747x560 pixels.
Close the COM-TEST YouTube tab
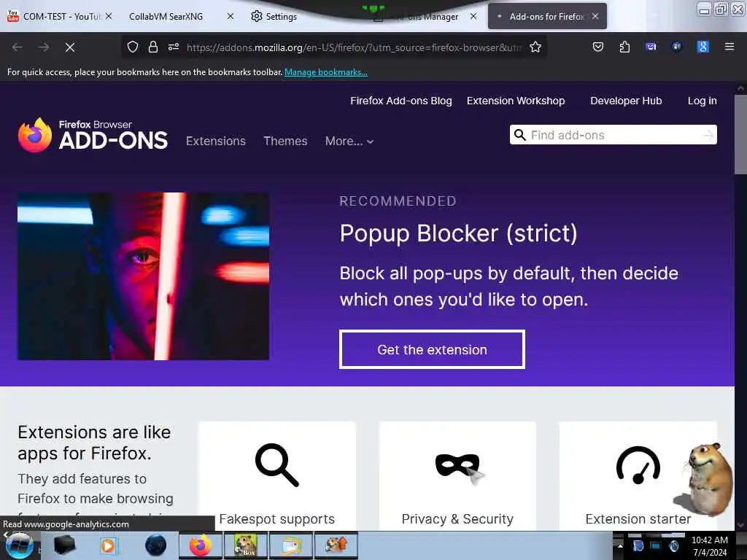[x=109, y=16]
